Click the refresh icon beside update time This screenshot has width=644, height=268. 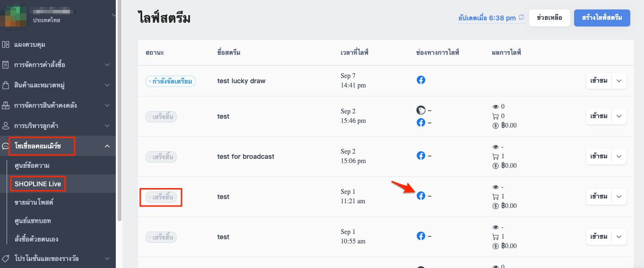[x=522, y=17]
